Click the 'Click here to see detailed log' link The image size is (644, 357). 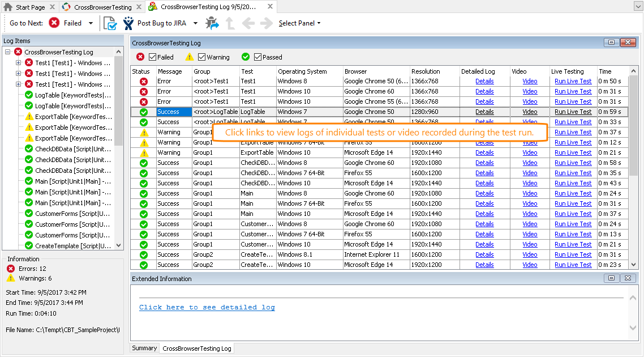click(207, 307)
